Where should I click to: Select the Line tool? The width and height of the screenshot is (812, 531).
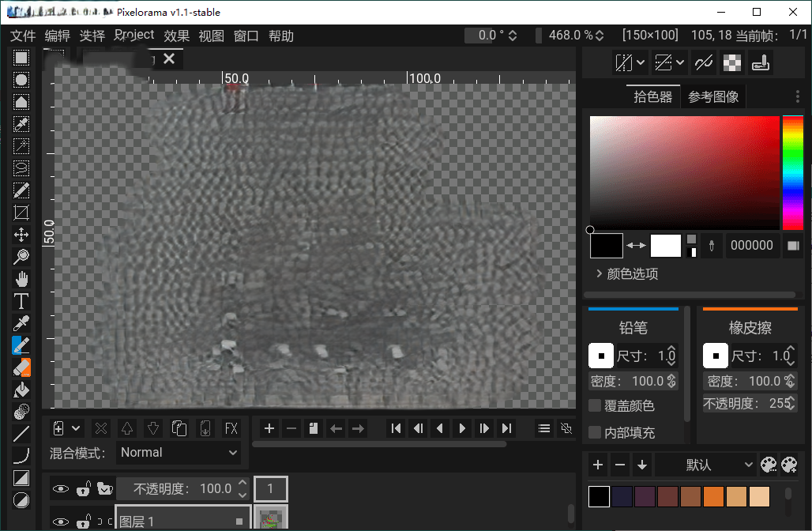tap(21, 434)
